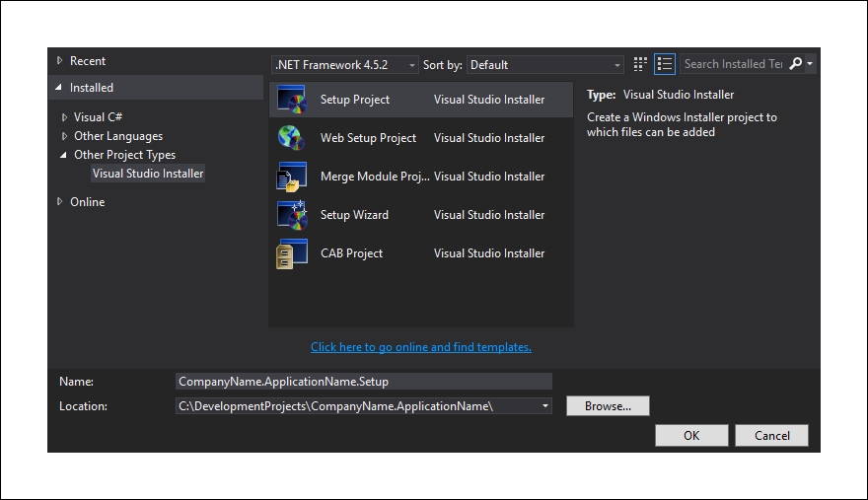Focus the project Name input field
Viewport: 868px width, 500px height.
tap(364, 382)
